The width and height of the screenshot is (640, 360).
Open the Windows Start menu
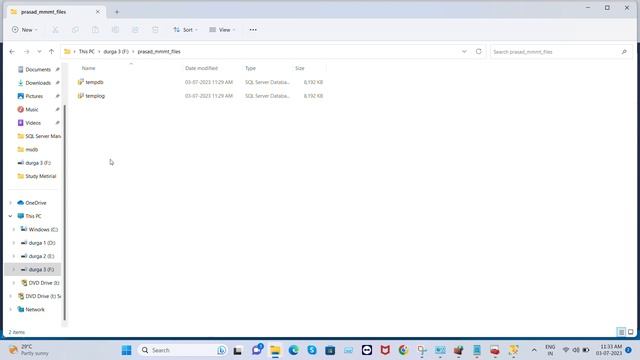(x=127, y=350)
